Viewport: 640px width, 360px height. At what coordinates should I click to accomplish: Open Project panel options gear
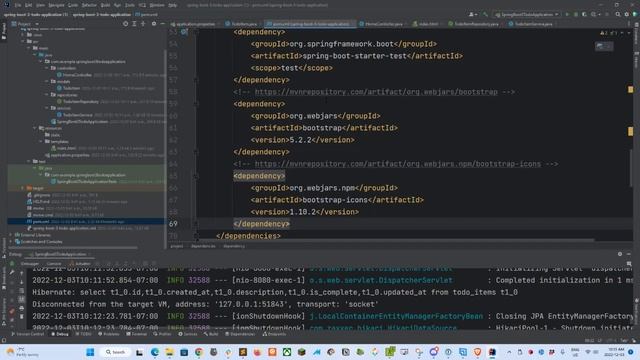tap(153, 24)
